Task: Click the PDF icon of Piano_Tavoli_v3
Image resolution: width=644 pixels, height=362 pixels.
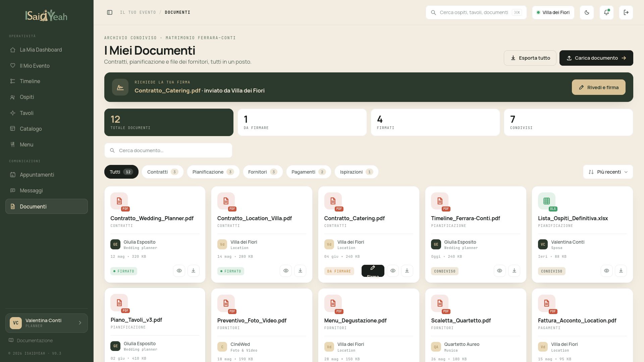Action: (x=119, y=303)
